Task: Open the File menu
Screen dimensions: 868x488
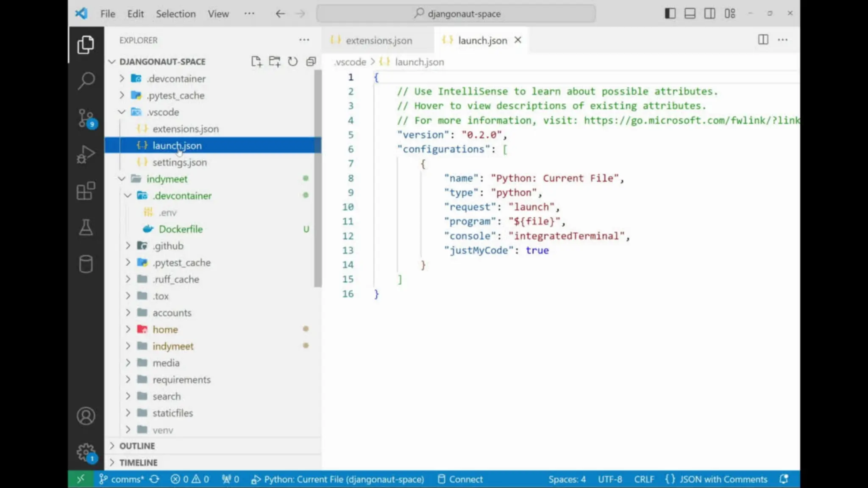Action: point(108,14)
